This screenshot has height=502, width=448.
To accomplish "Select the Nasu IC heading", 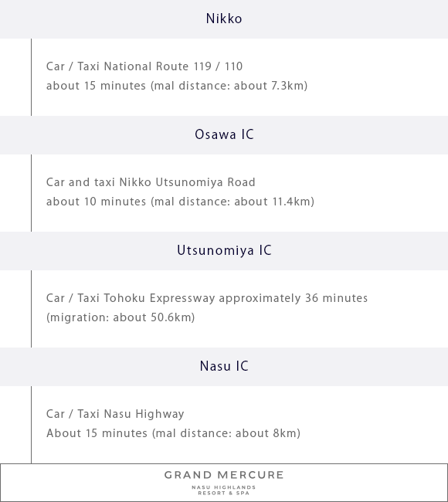I will (224, 367).
